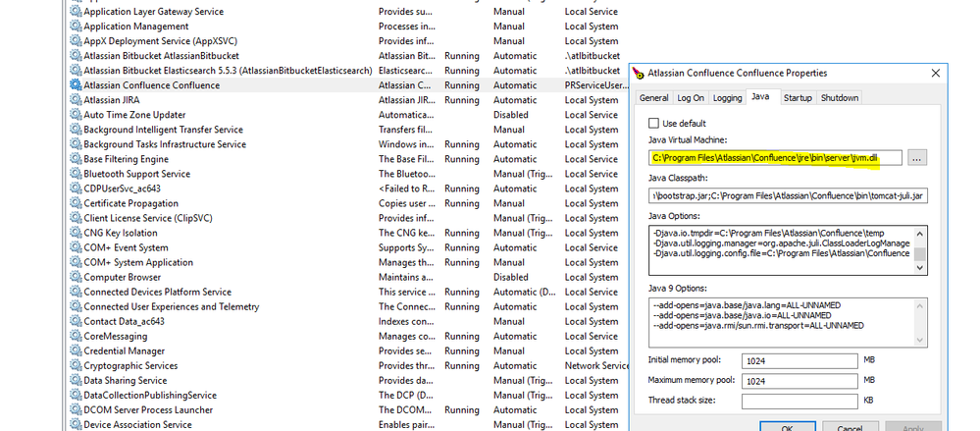This screenshot has height=431, width=980.
Task: Click the Data Sharing Service icon
Action: (76, 380)
